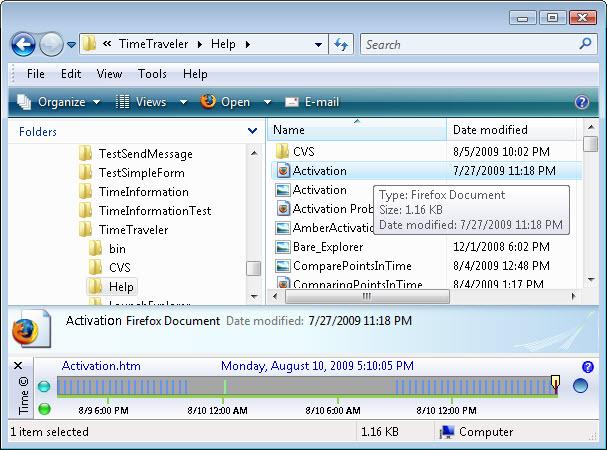Click file list scroll left arrow
Image resolution: width=607 pixels, height=450 pixels.
pos(275,297)
